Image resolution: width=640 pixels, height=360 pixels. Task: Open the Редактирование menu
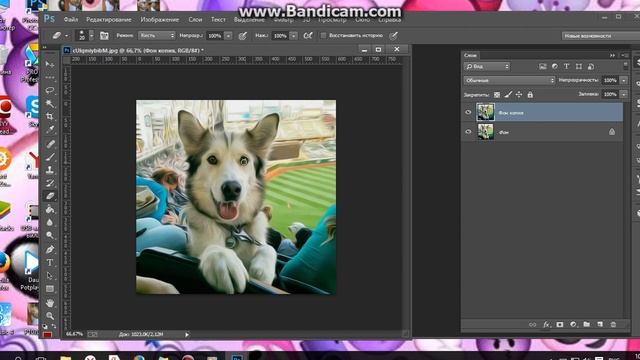[x=109, y=20]
